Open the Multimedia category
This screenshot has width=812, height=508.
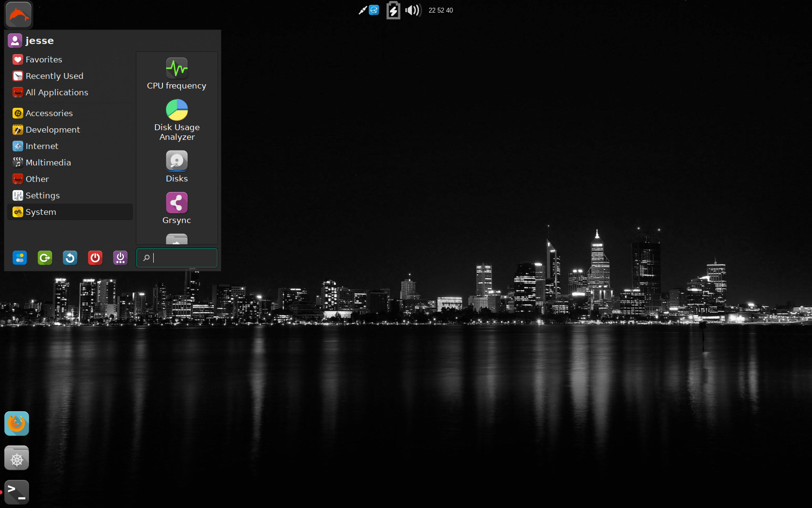[70, 163]
